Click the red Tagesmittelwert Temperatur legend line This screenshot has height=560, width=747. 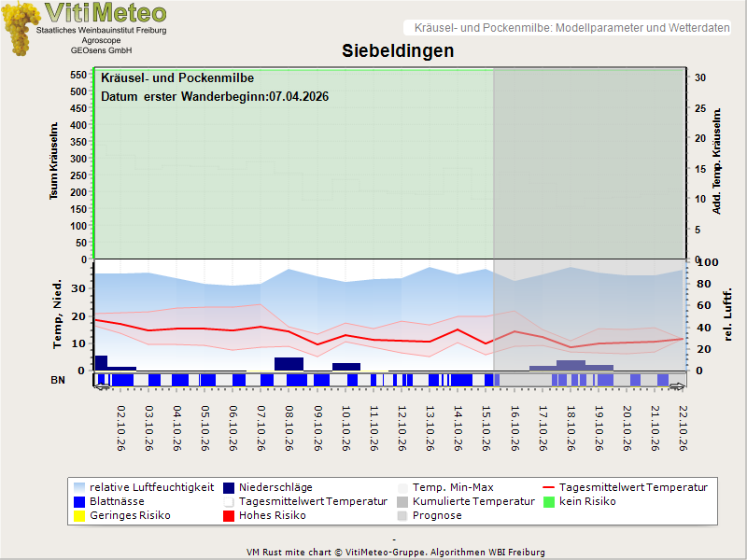(x=549, y=487)
